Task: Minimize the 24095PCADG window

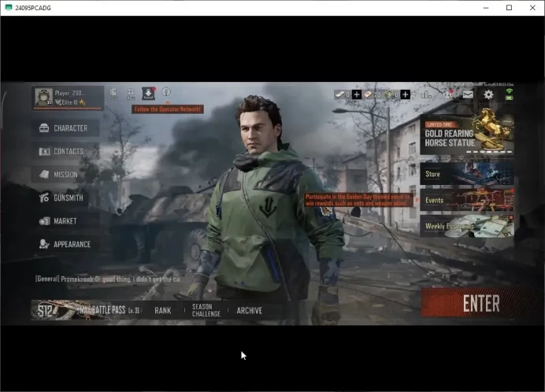Action: tap(486, 8)
